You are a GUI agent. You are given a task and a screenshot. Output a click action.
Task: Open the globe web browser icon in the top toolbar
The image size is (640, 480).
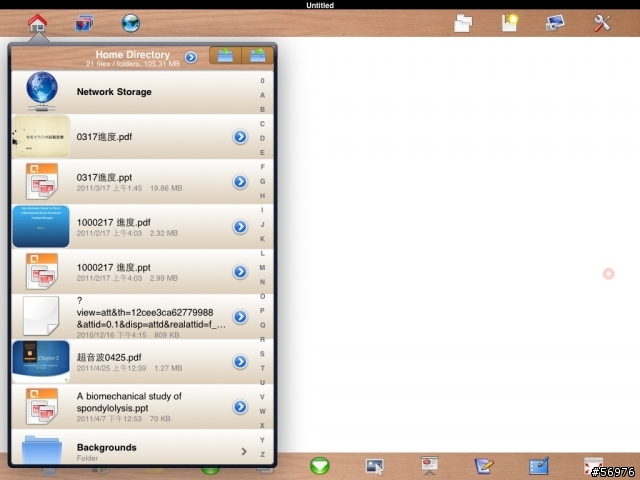click(x=131, y=23)
